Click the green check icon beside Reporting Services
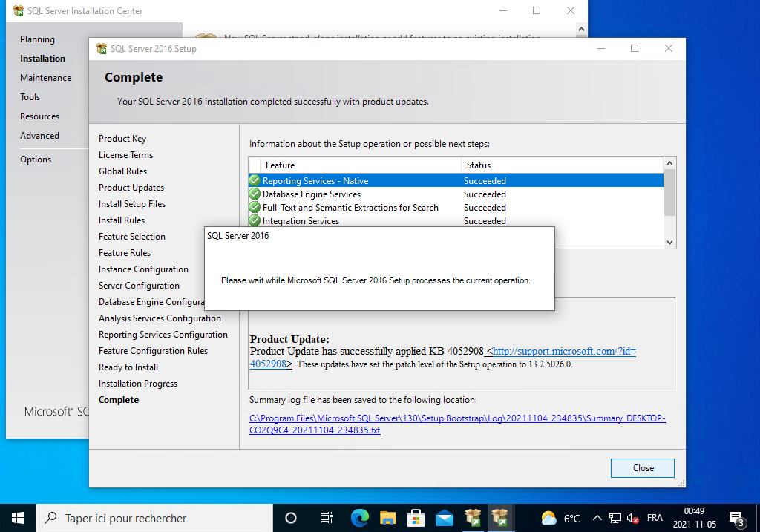 click(255, 180)
